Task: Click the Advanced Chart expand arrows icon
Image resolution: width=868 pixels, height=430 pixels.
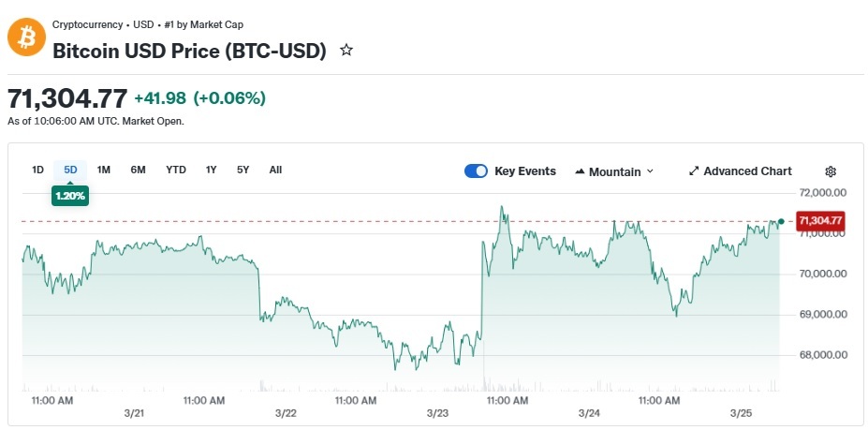Action: point(694,171)
